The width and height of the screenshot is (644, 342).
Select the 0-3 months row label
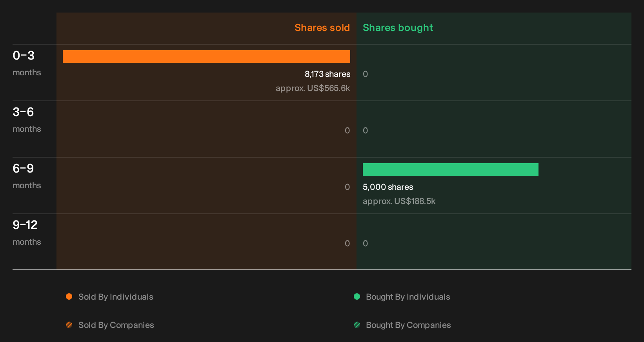coord(27,63)
